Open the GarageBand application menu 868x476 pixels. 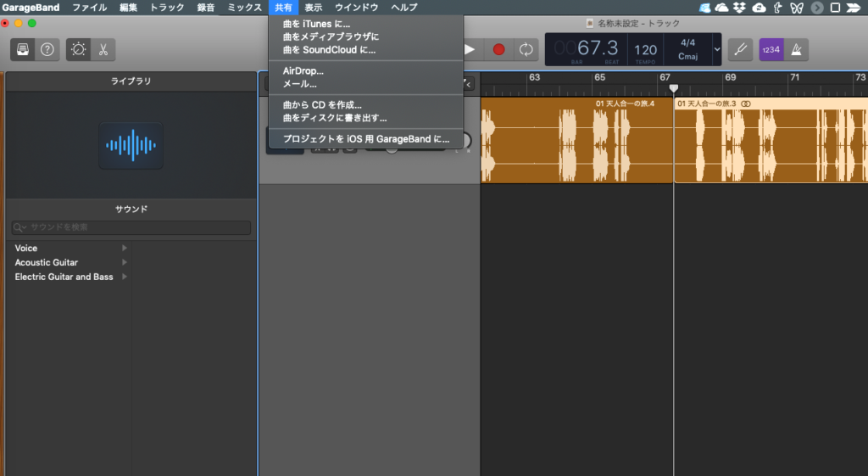tap(31, 7)
